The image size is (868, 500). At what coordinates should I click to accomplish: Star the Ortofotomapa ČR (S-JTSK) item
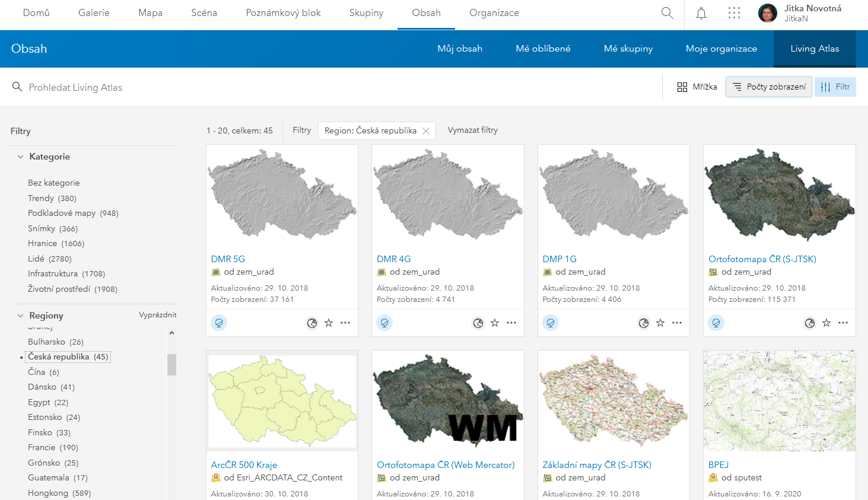826,323
